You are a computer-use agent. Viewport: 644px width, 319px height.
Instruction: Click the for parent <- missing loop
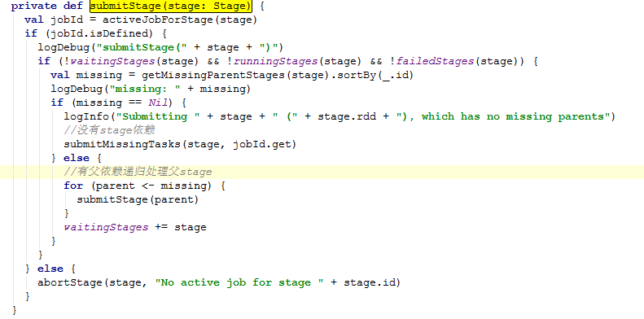[145, 186]
